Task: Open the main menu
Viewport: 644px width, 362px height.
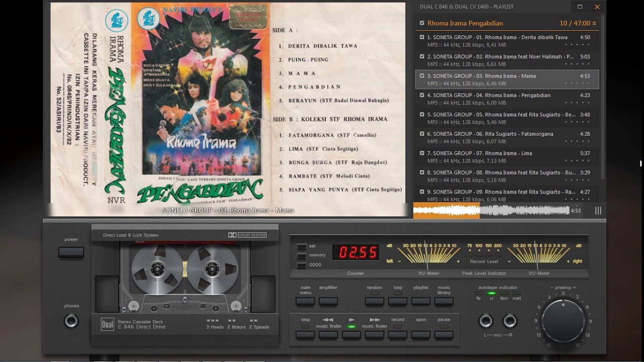Action: tap(305, 302)
